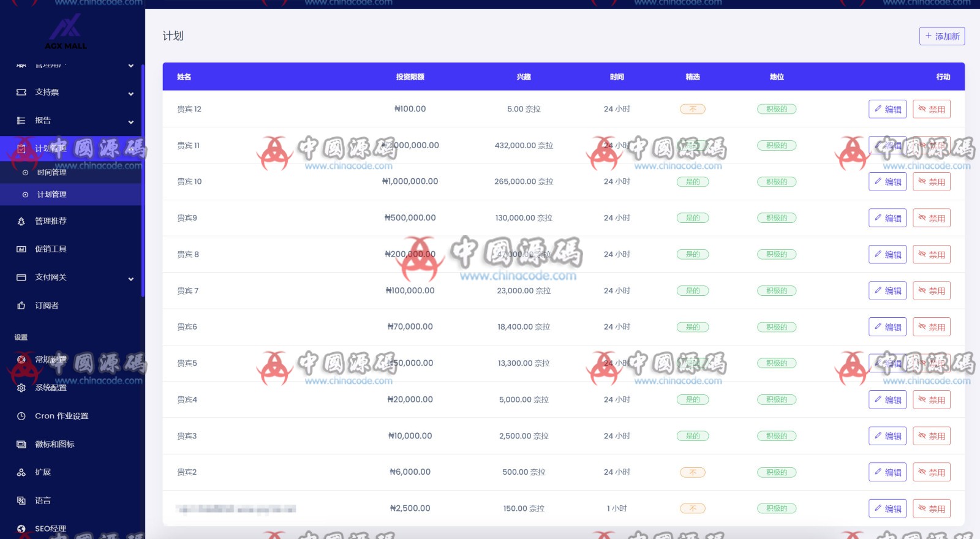This screenshot has height=539, width=980.
Task: Edit the 贵宾 8 plan
Action: tap(887, 254)
